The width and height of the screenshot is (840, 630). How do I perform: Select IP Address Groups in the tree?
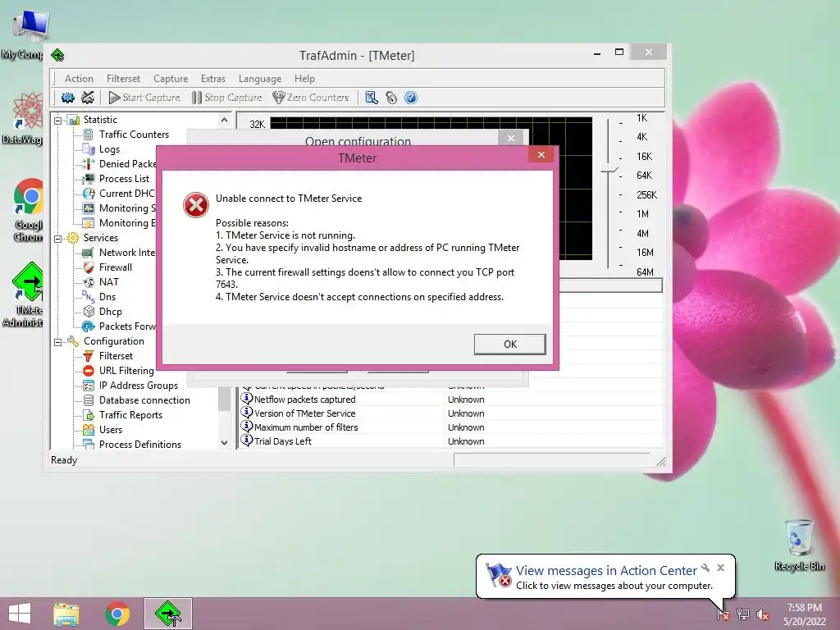point(138,386)
